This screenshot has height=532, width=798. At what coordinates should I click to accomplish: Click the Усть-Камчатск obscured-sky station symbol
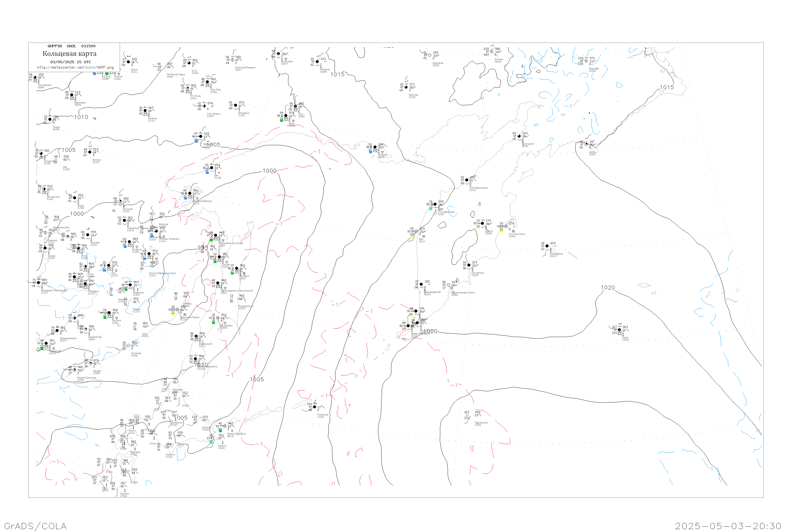pyautogui.click(x=506, y=226)
